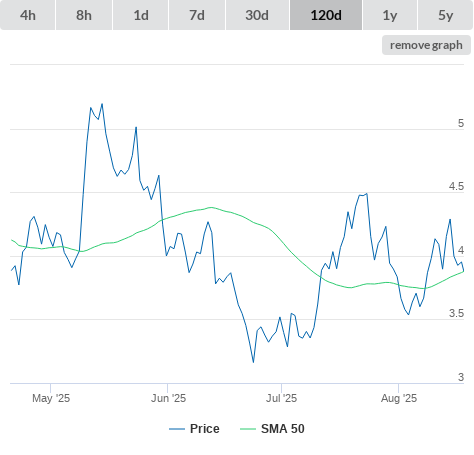Switch to the 8h range tab

(84, 15)
